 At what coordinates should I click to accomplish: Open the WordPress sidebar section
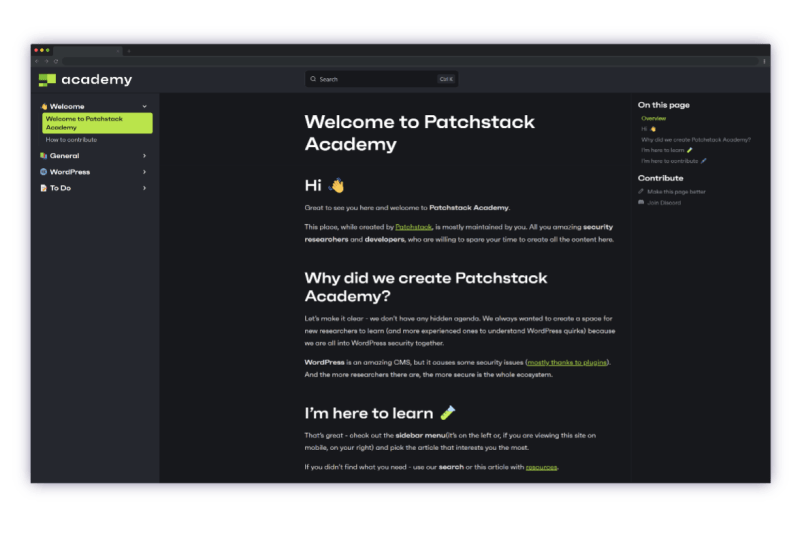(x=70, y=172)
